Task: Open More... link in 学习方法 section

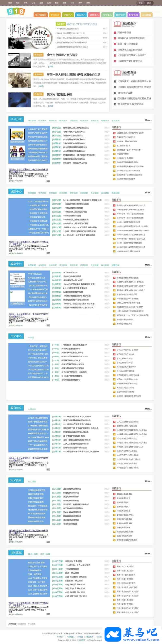Action: [x=148, y=120]
